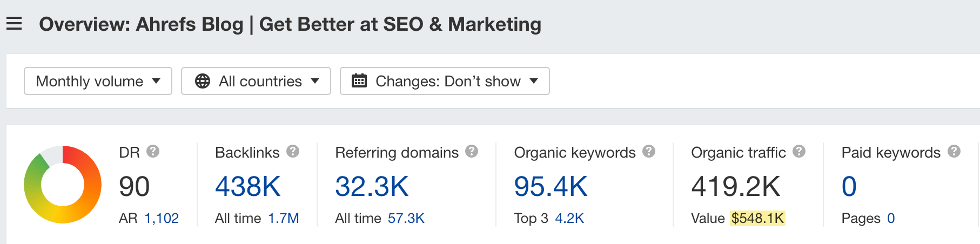The height and width of the screenshot is (244, 980).
Task: Open Top 3 keywords 4.2K link
Action: coord(569,218)
